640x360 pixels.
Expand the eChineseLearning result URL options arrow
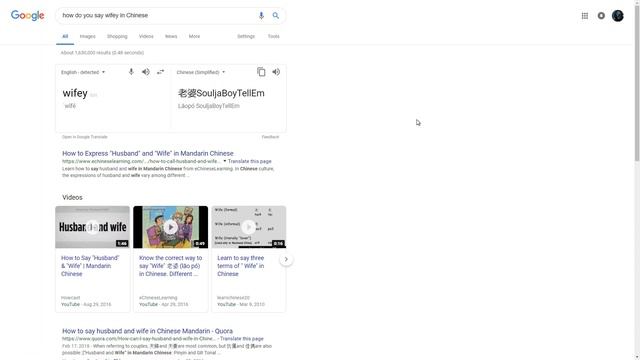point(224,161)
